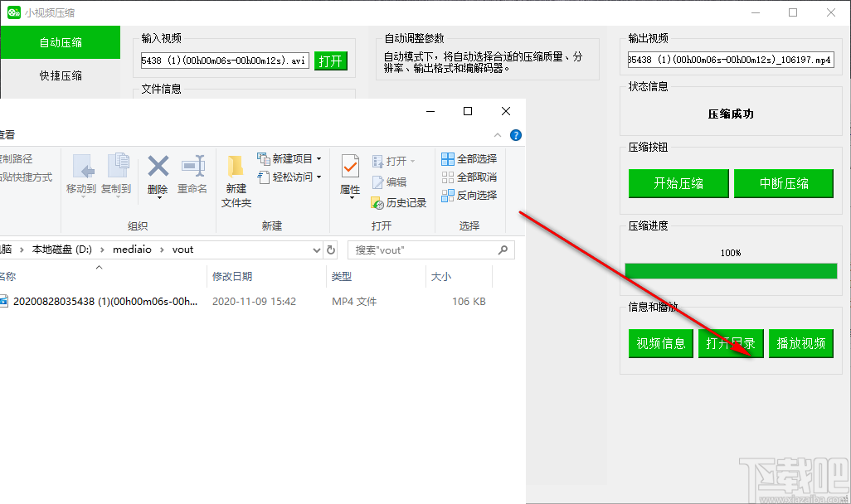The width and height of the screenshot is (851, 504).
Task: Collapse the Explorer ribbon with the chevron
Action: pyautogui.click(x=497, y=135)
